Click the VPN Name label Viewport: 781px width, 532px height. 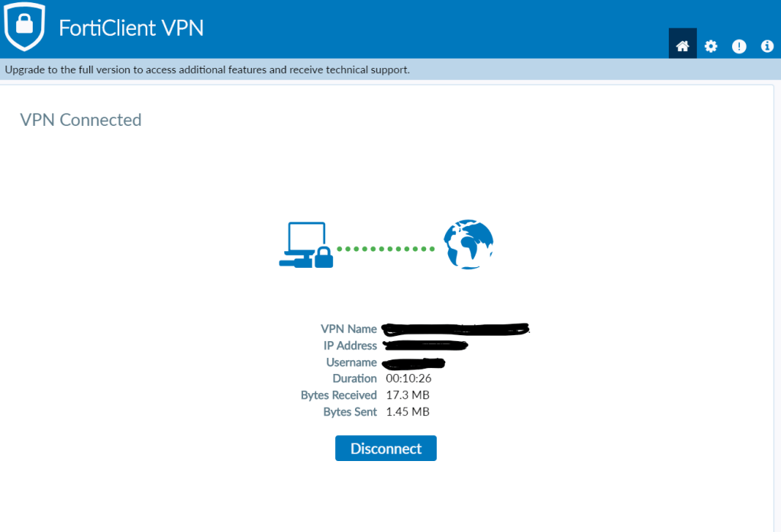[349, 329]
